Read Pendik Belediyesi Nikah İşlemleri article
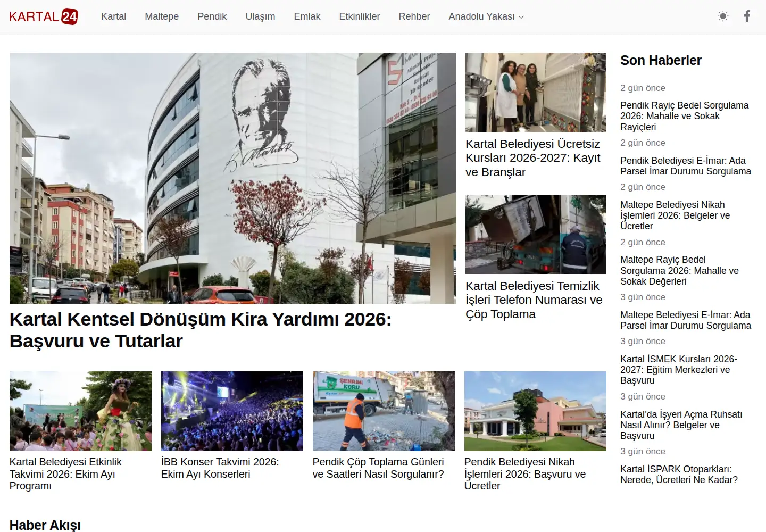Screen dimensions: 766x532 coord(525,474)
